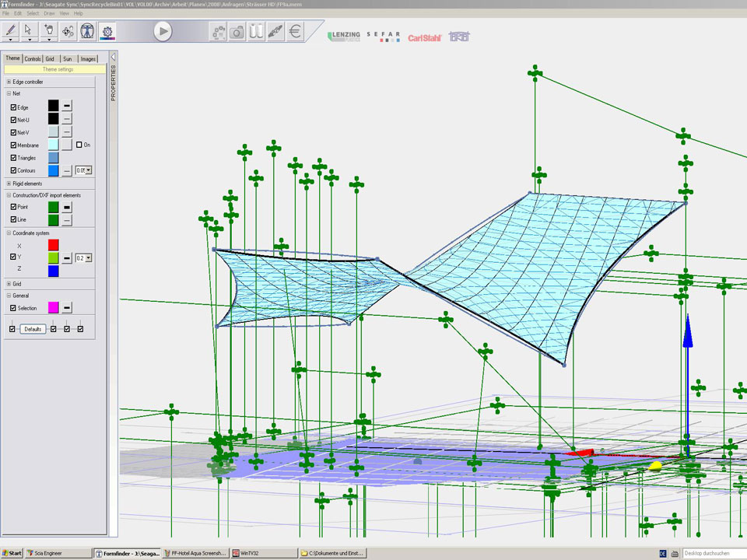The image size is (747, 560).
Task: Click the Defaults button
Action: click(x=33, y=329)
